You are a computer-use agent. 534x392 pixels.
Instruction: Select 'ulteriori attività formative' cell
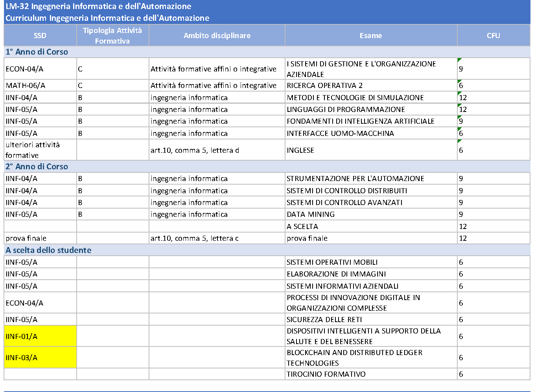click(x=40, y=150)
